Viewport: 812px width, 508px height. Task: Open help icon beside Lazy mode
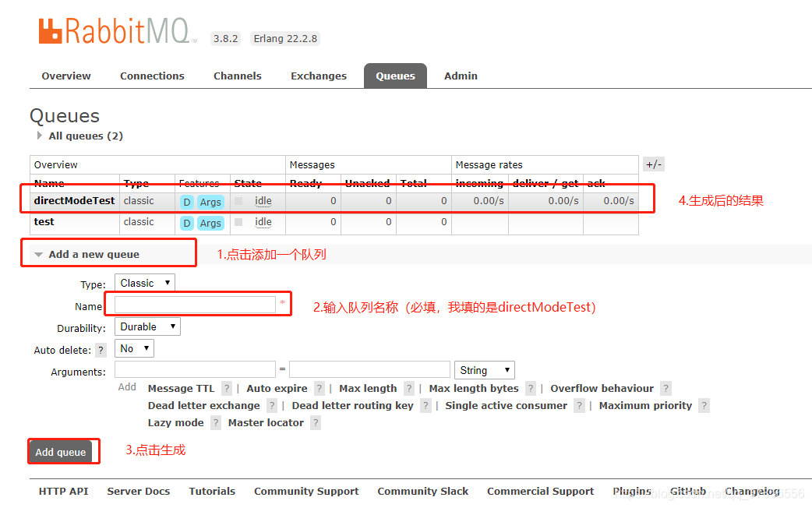coord(216,422)
